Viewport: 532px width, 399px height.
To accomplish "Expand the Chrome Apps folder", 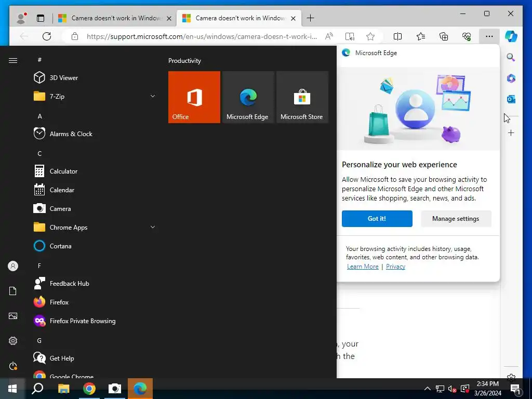I will 95,228.
